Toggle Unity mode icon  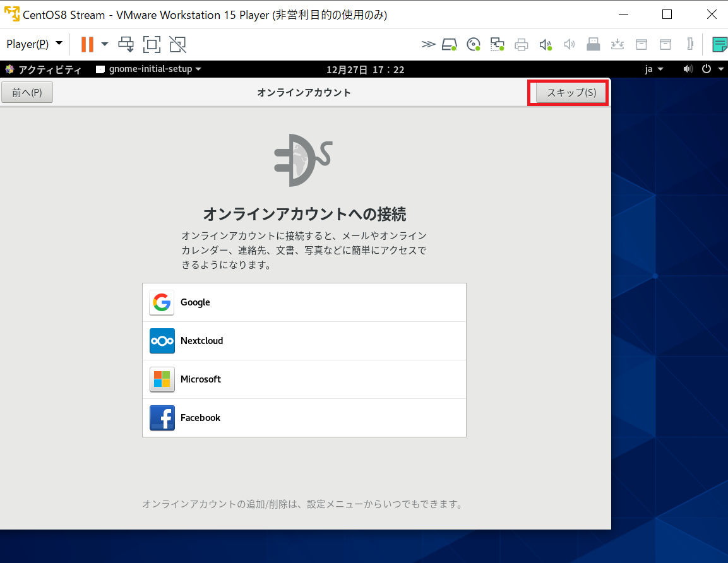coord(178,45)
